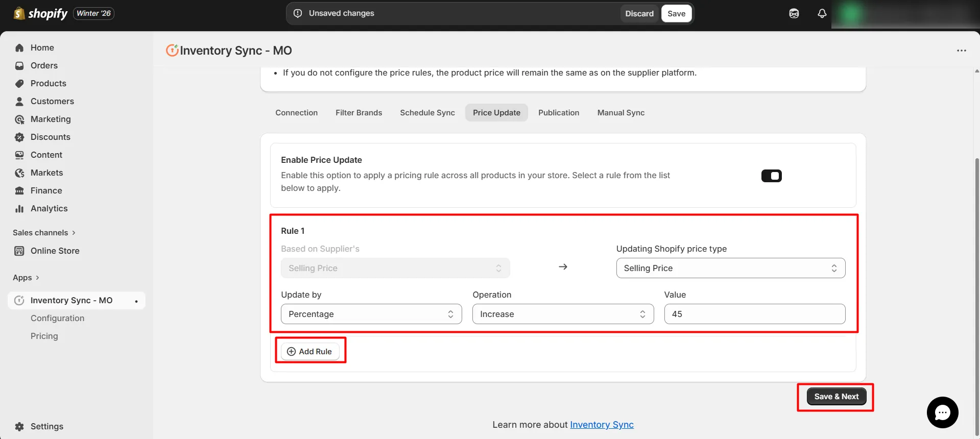Switch to the Schedule Sync tab
Image resolution: width=980 pixels, height=439 pixels.
click(x=427, y=112)
